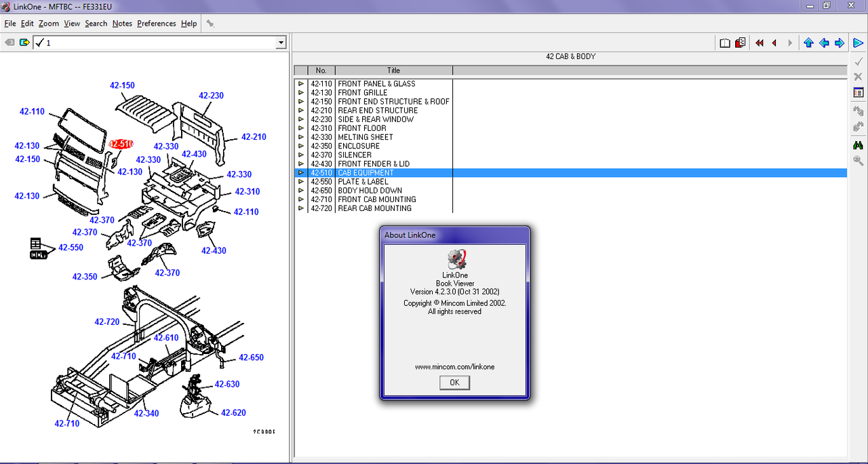868x464 pixels.
Task: Open the picture selector dropdown arrow
Action: [x=281, y=43]
